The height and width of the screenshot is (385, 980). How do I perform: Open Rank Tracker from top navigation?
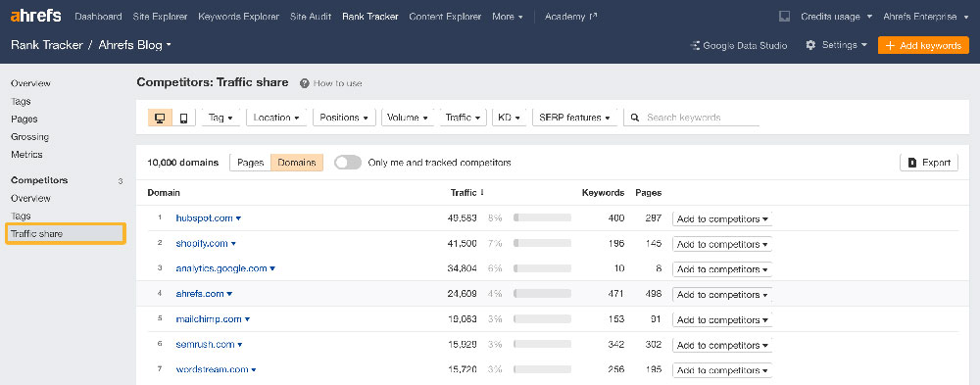pyautogui.click(x=370, y=17)
